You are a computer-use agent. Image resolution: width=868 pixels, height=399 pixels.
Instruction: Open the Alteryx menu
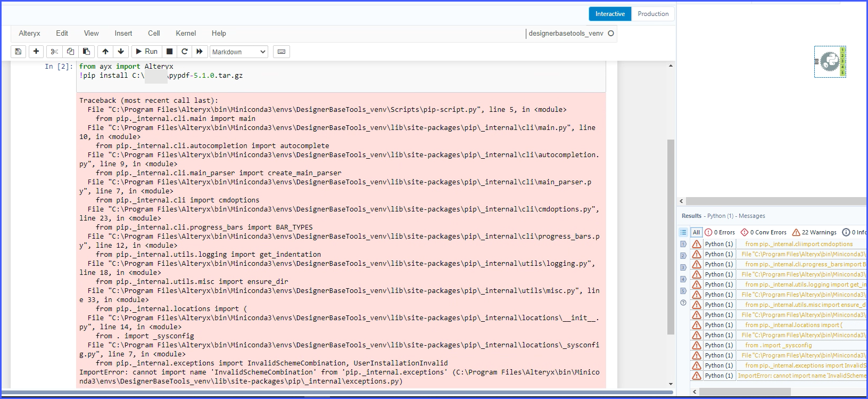[x=29, y=33]
